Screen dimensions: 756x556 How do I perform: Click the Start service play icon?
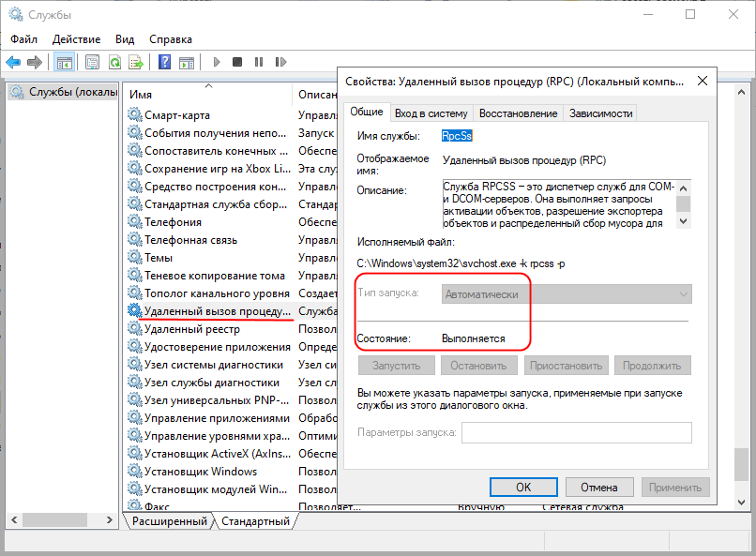point(217,63)
